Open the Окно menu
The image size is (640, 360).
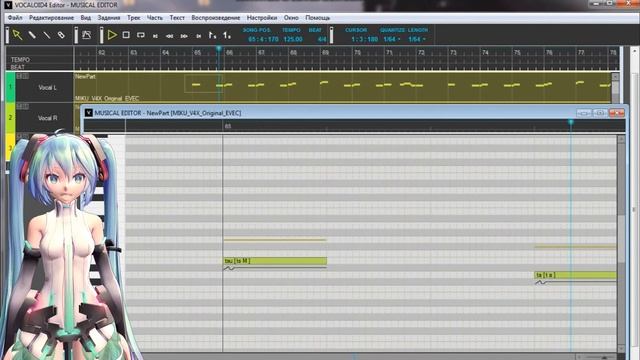pyautogui.click(x=291, y=18)
